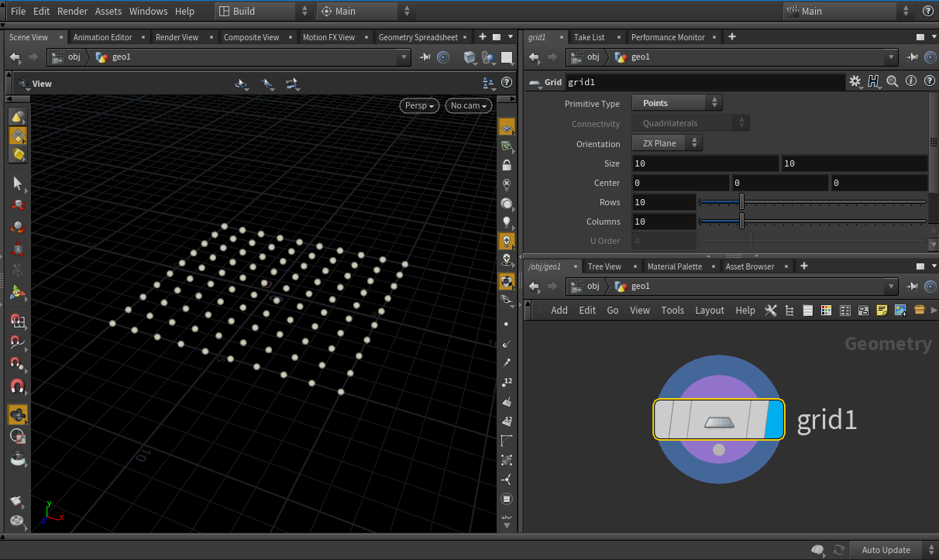The image size is (939, 560).
Task: Open the Build desktop dropdown
Action: tap(263, 11)
